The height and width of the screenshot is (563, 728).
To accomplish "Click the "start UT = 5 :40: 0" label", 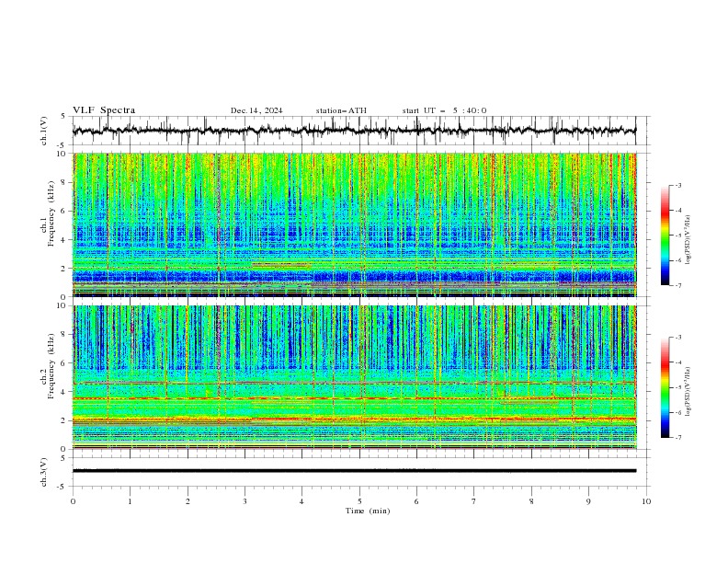I will coord(444,110).
